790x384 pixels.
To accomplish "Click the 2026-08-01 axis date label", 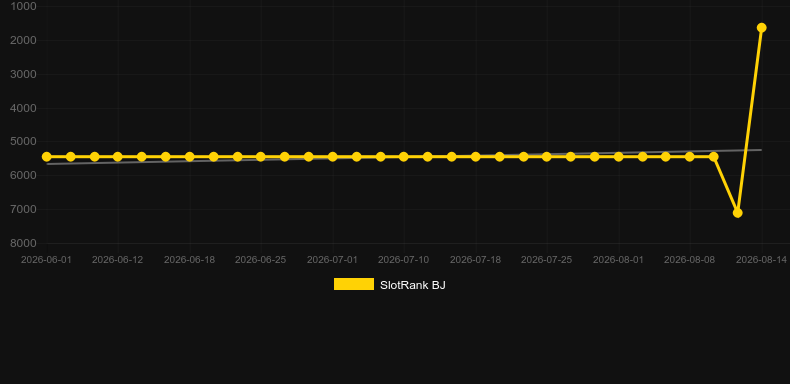I will pos(618,260).
